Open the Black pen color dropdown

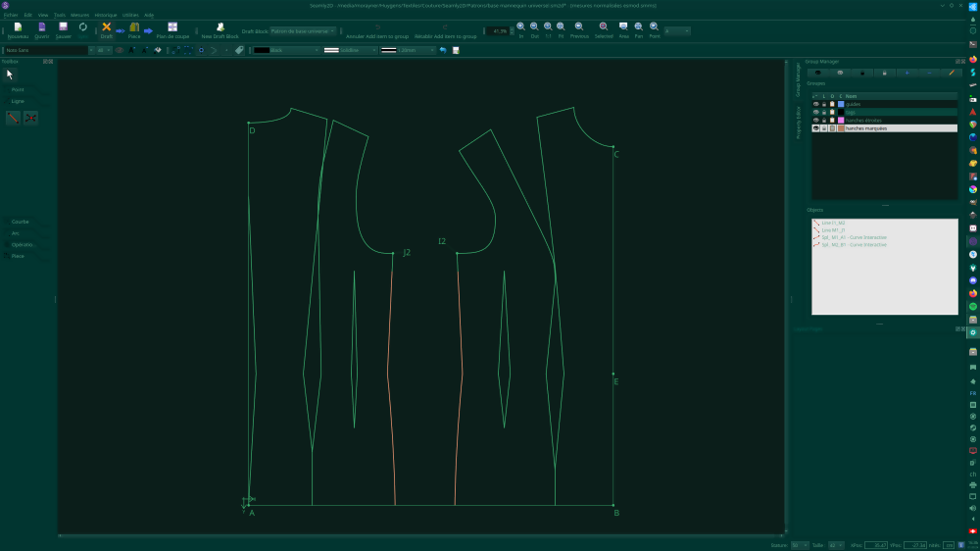(x=286, y=50)
